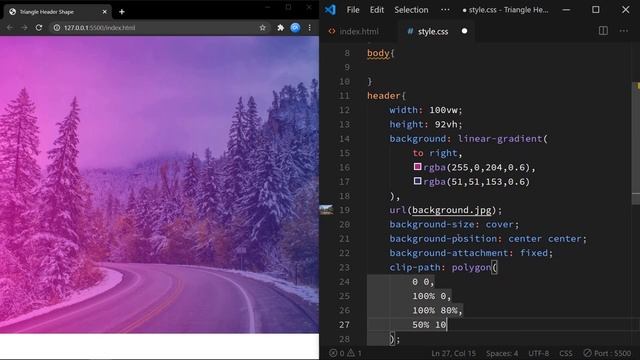This screenshot has width=640, height=360.
Task: Open the Edit menu
Action: coord(377,10)
